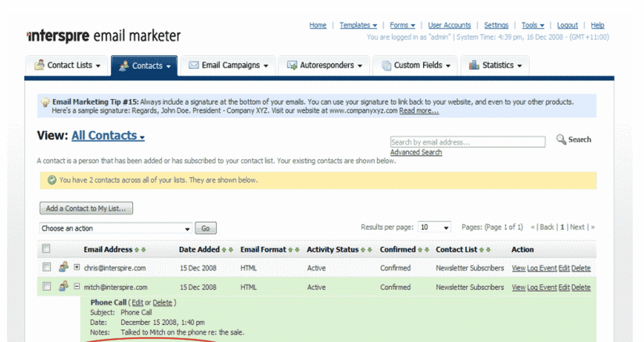The image size is (644, 342).
Task: Check the select-all checkbox in table header
Action: tap(46, 249)
